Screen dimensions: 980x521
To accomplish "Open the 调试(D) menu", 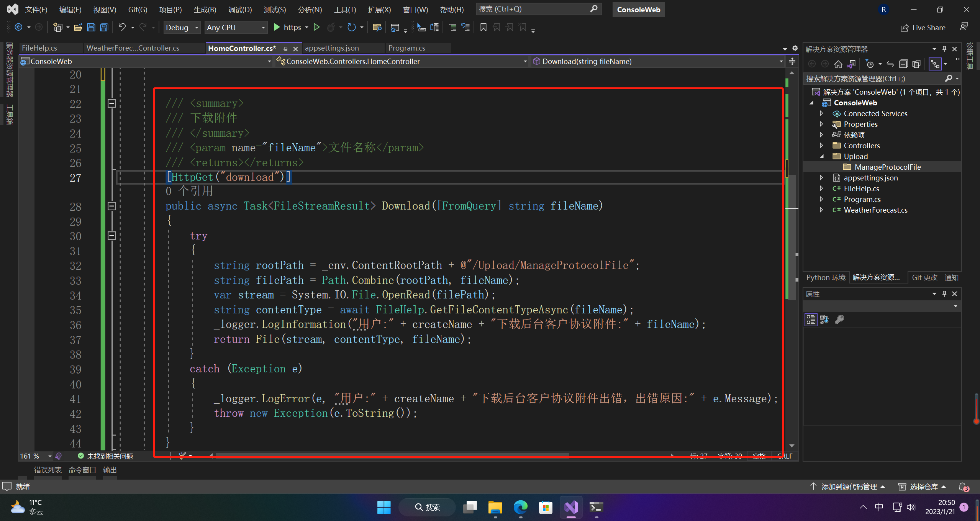I will pyautogui.click(x=240, y=10).
